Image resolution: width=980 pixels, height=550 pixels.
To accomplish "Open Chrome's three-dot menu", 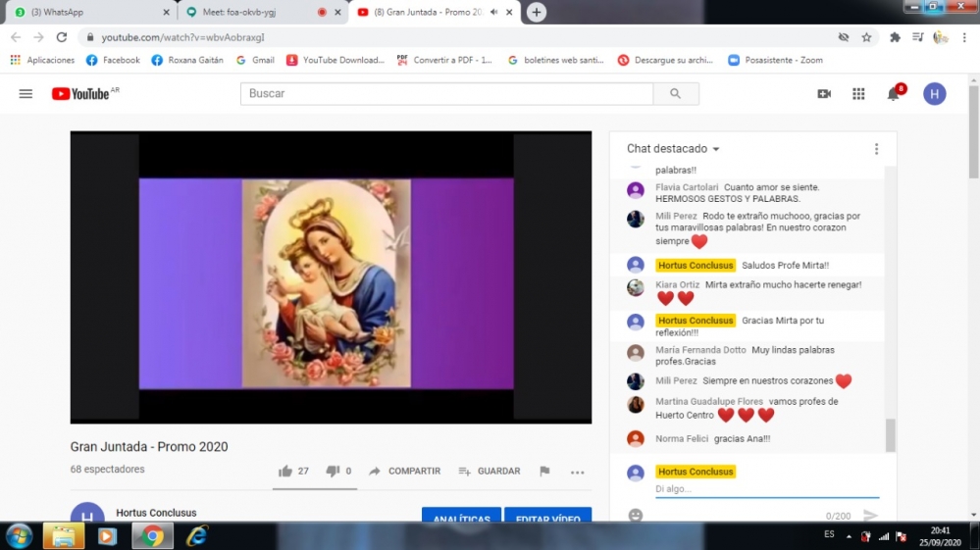I will (x=964, y=37).
